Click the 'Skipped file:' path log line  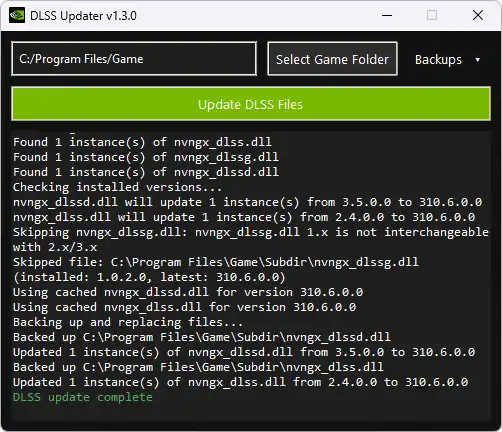(x=216, y=262)
